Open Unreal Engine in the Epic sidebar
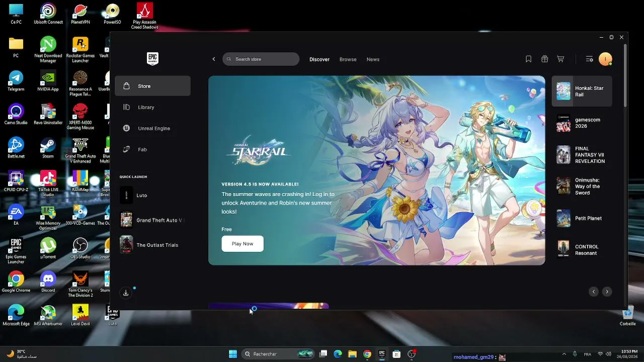 152,128
